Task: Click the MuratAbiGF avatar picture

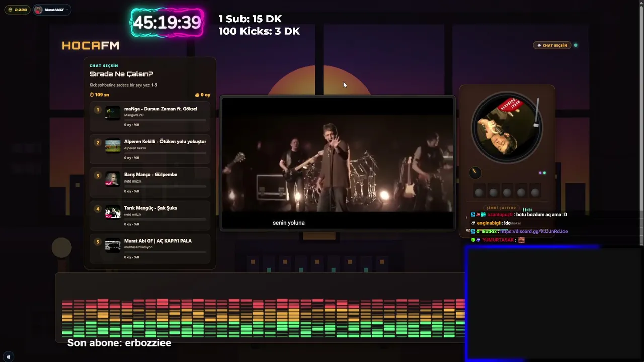Action: pyautogui.click(x=39, y=10)
